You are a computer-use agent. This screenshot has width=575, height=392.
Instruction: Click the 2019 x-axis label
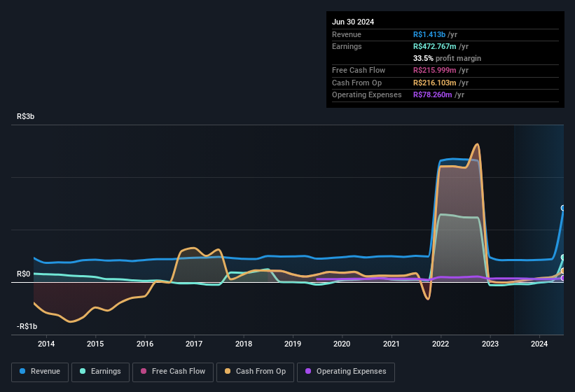(x=293, y=344)
